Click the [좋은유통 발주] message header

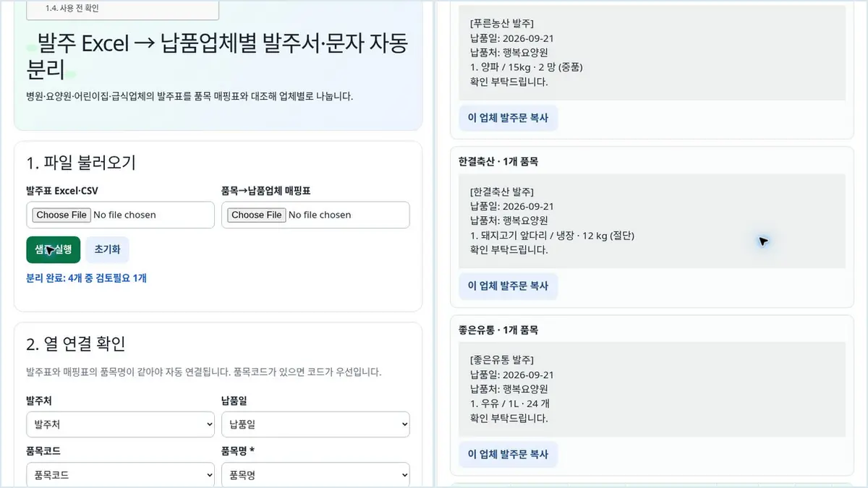[x=502, y=359]
